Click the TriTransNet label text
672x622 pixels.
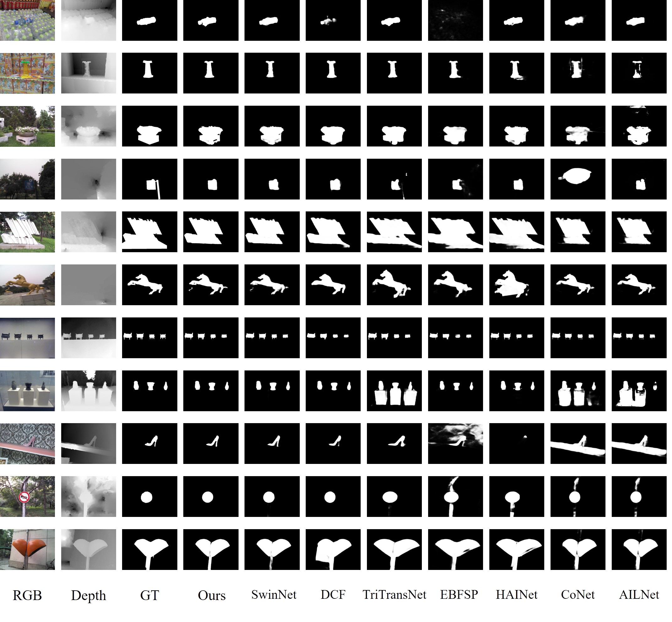click(x=394, y=595)
